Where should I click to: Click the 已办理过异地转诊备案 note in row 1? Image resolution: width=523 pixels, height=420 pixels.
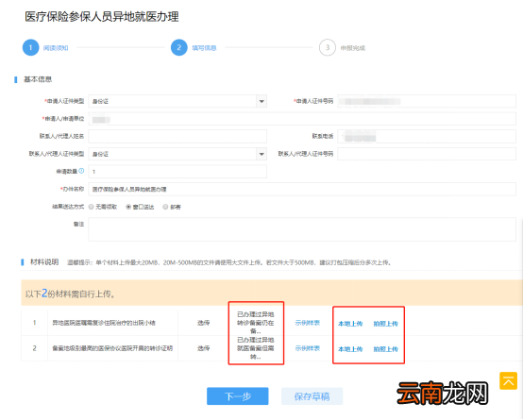click(x=256, y=323)
